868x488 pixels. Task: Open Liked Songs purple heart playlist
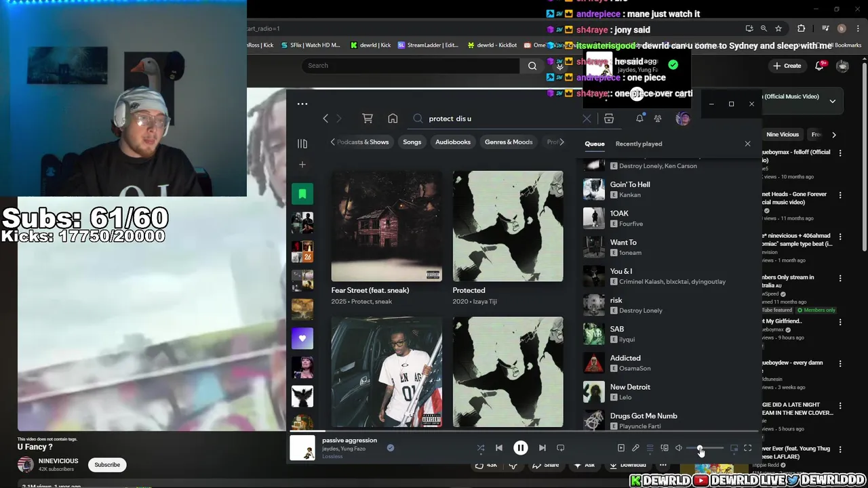pos(302,338)
